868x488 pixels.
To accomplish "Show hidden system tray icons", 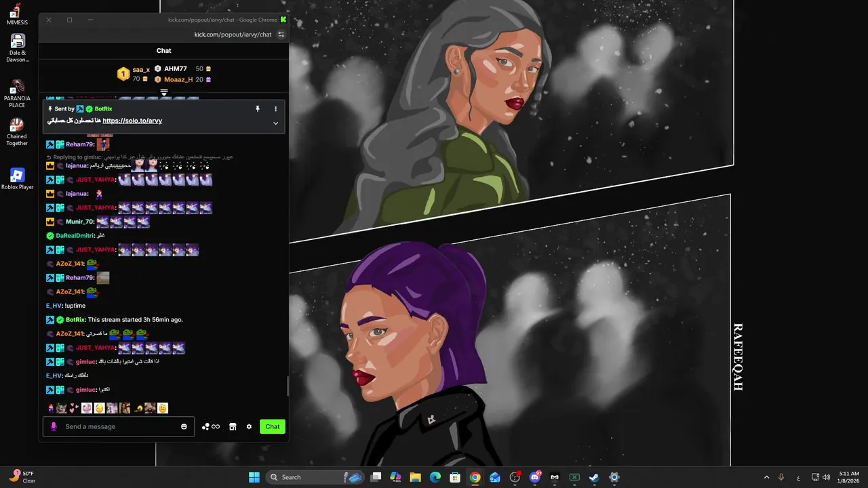I will pos(767,477).
